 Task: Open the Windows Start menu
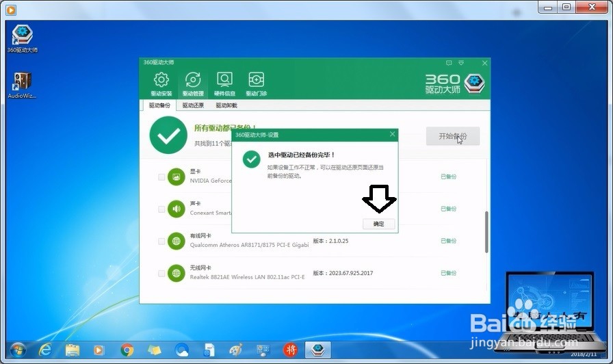18,350
